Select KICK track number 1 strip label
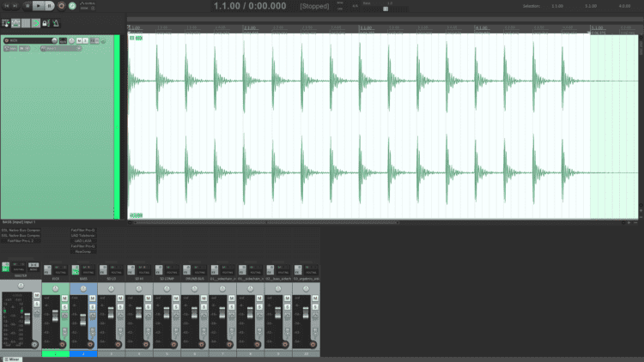Viewport: 644px width, 362px height. click(x=56, y=353)
